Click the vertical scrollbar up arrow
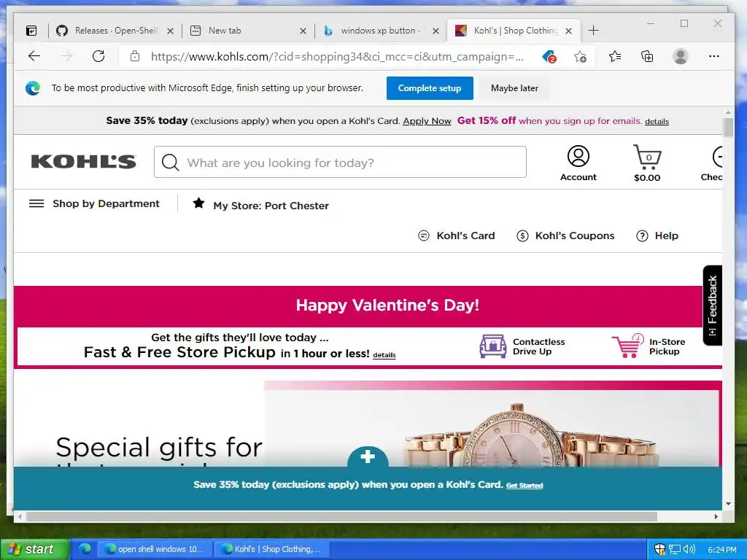Screen dimensions: 747x560 tap(728, 113)
